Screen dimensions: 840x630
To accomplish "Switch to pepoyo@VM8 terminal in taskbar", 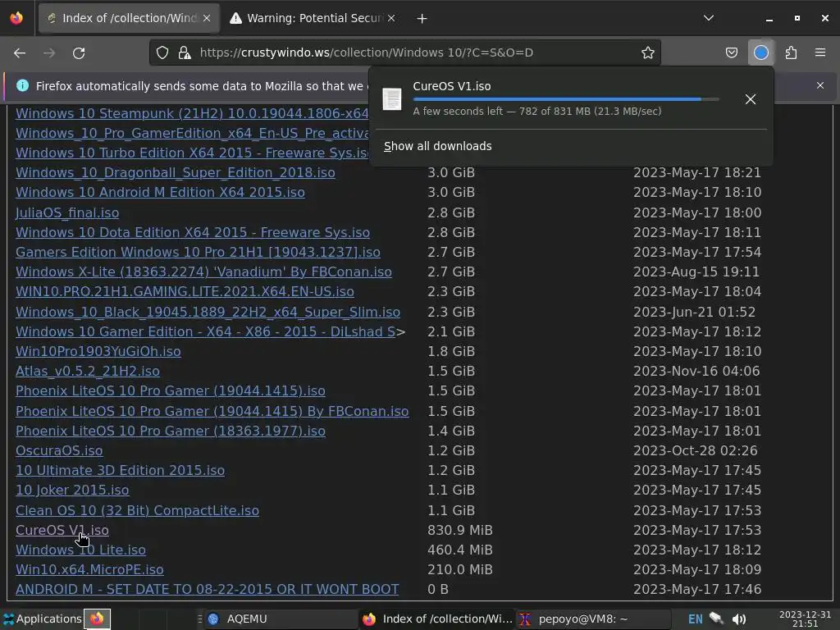I will point(594,619).
